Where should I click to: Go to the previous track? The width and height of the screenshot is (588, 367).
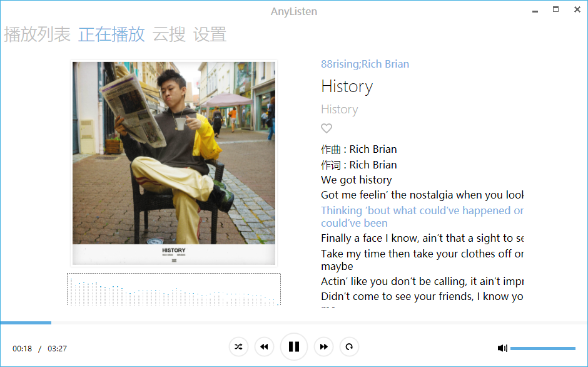[x=264, y=347]
